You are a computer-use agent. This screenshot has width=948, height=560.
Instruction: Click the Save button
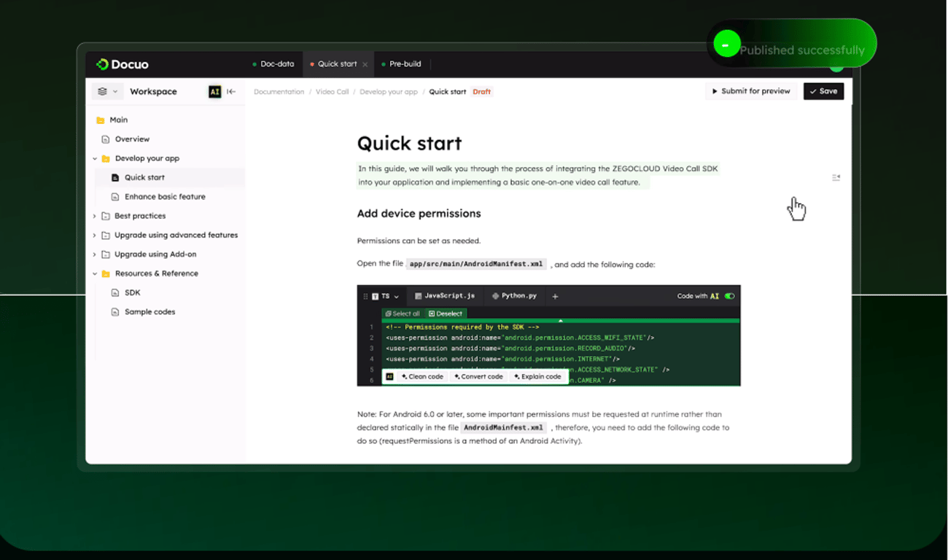[823, 91]
